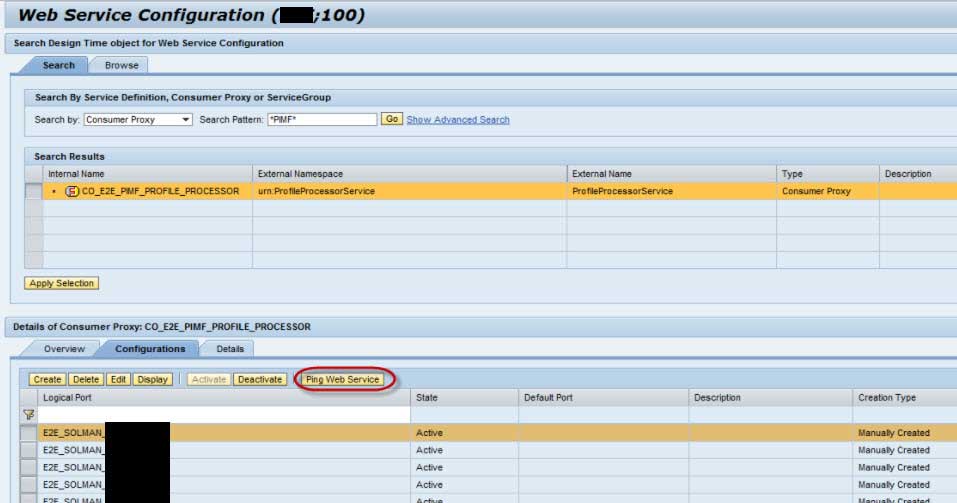Click the Apply Selection button
The width and height of the screenshot is (957, 503).
(62, 283)
